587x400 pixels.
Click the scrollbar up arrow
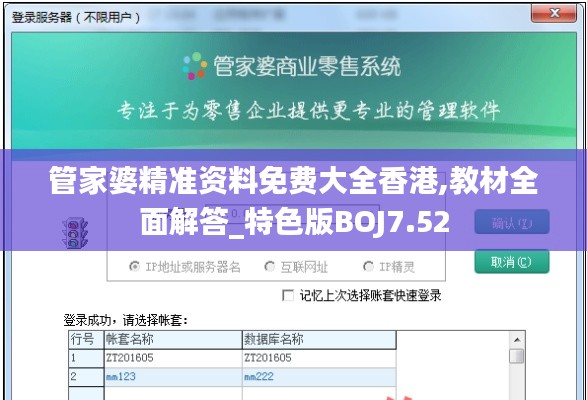pos(517,340)
